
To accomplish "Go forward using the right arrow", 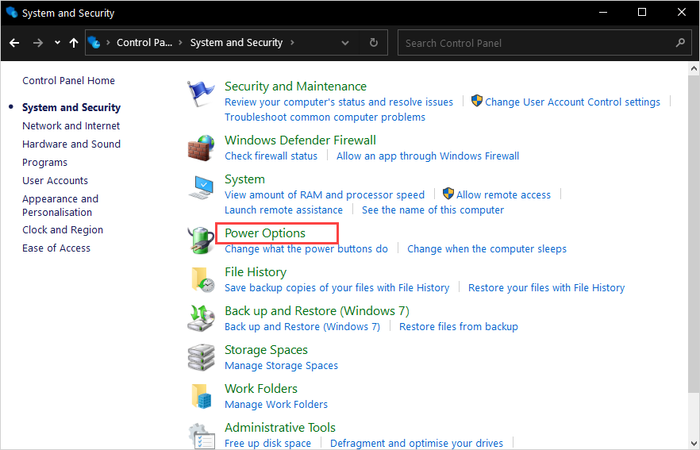I will (x=38, y=43).
